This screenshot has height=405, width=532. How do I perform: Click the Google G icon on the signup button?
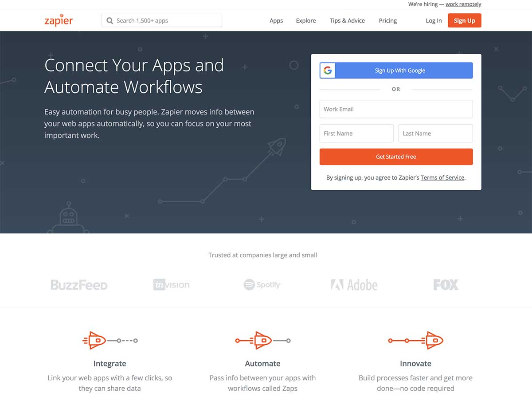point(327,70)
